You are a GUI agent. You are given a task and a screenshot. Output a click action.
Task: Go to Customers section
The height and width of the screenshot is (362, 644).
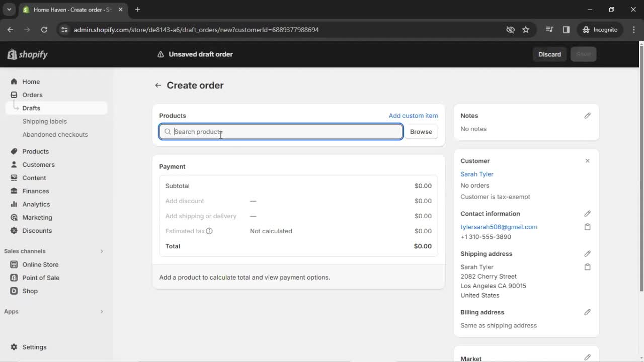(38, 164)
